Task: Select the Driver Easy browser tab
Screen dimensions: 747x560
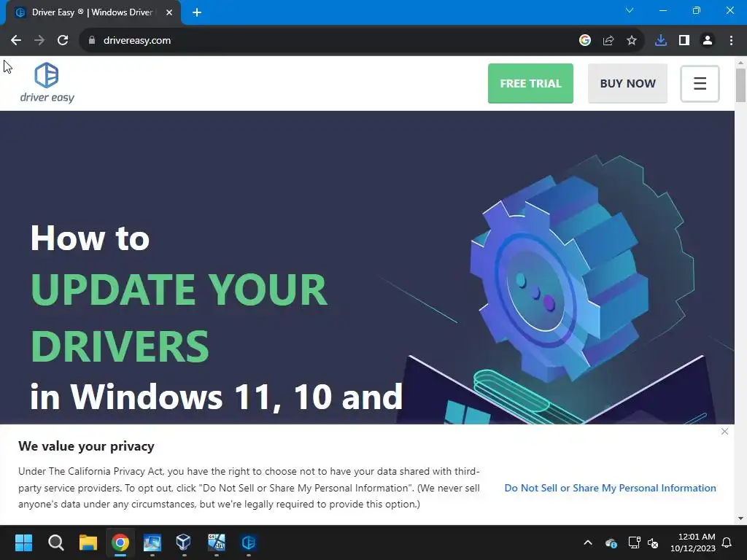Action: click(x=93, y=12)
